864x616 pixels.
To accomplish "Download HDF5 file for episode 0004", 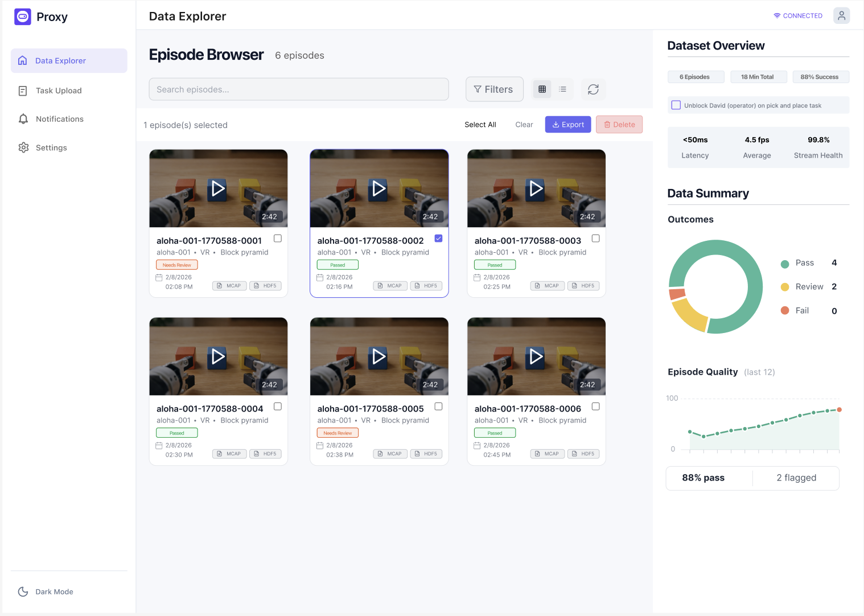I will (x=265, y=454).
